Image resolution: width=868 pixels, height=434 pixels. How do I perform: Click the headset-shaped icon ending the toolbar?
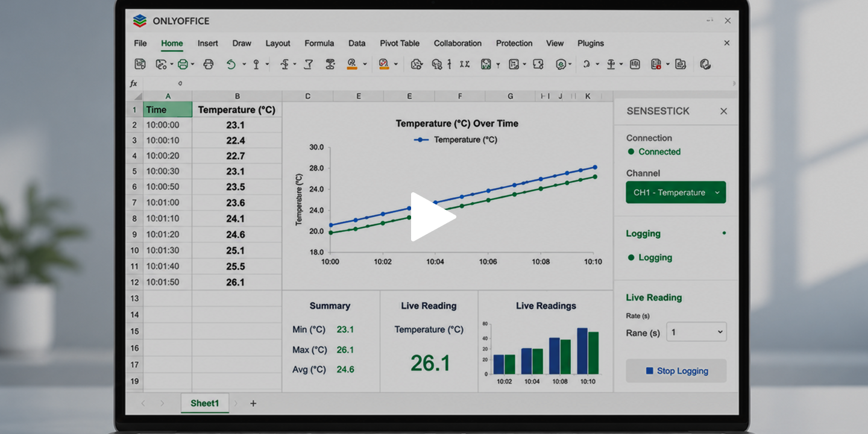[x=706, y=64]
